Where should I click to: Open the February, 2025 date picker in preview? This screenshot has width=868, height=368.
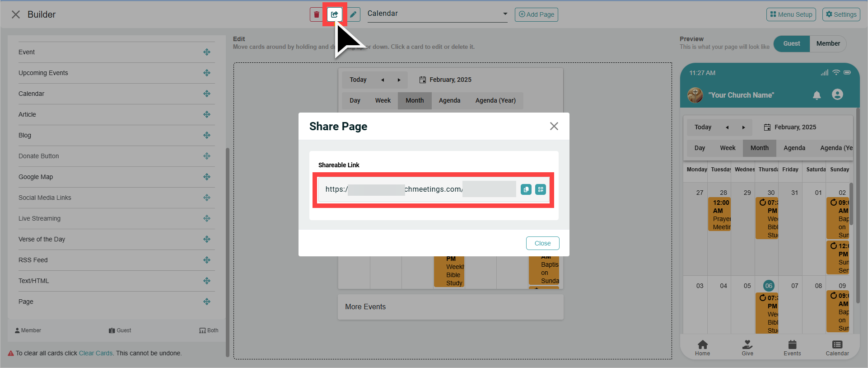coord(790,127)
